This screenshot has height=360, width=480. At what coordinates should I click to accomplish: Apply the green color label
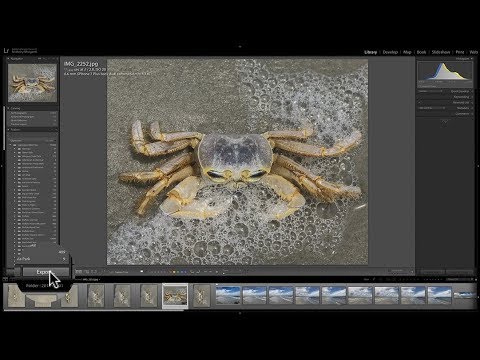178,272
